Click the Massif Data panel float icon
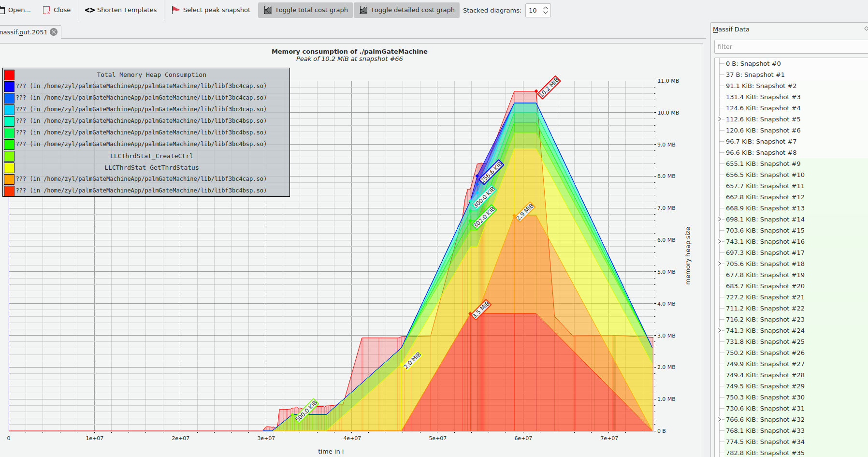Screen dimensions: 868x457 pos(866,29)
